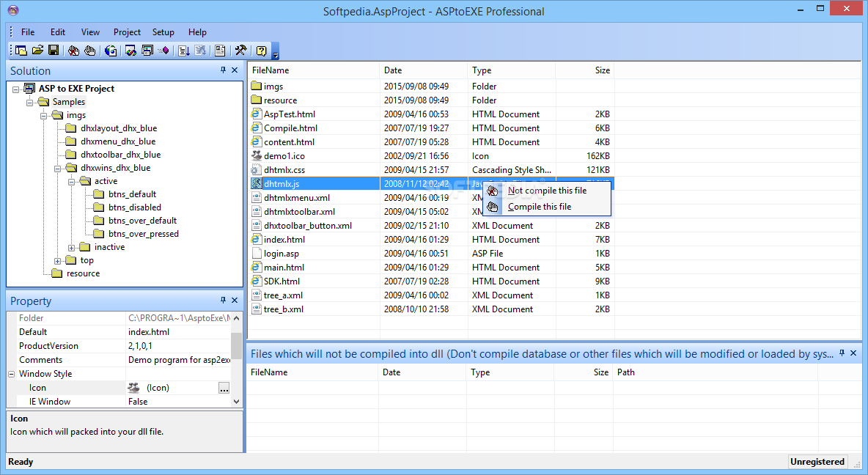This screenshot has height=475, width=868.
Task: Select the AspTest.html file row
Action: coord(430,114)
